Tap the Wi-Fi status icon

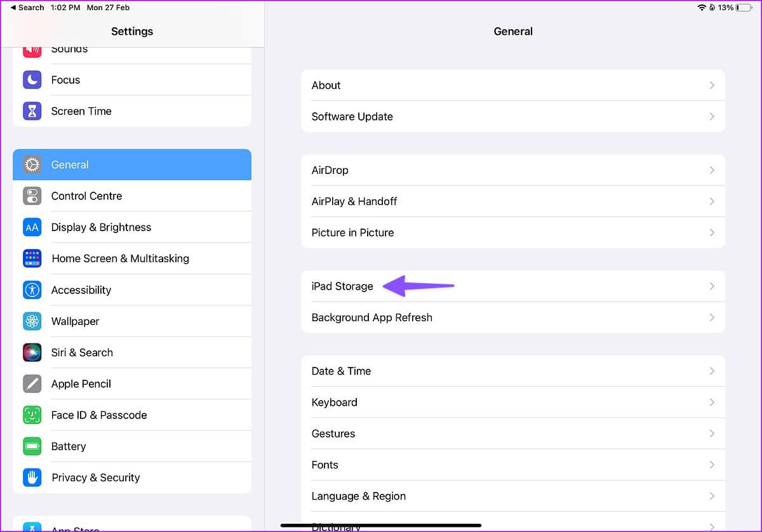coord(702,8)
